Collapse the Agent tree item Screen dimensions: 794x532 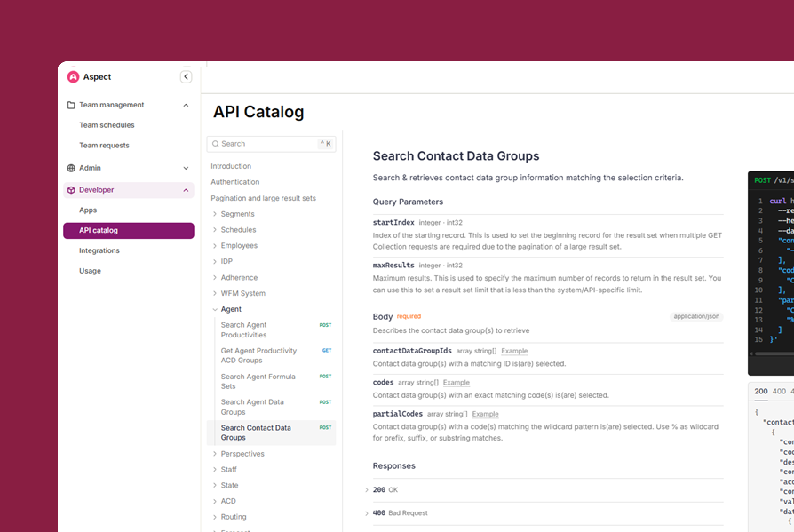[x=215, y=309]
